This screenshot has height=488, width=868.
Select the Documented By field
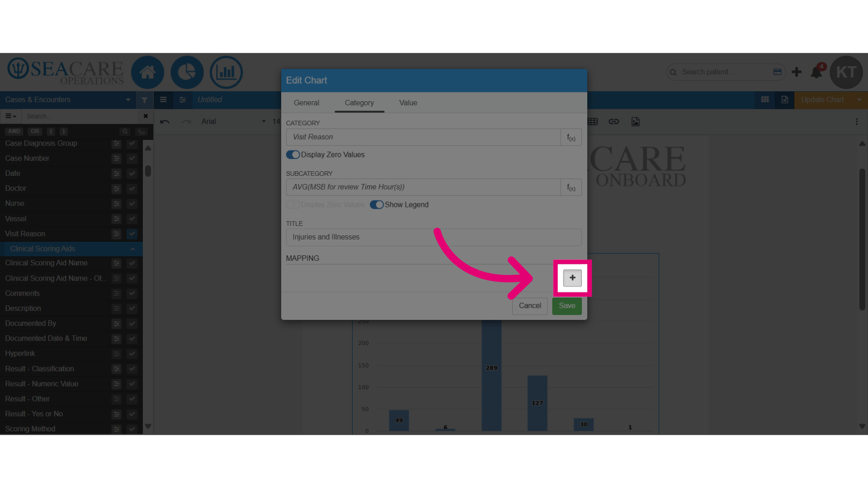[x=31, y=324]
